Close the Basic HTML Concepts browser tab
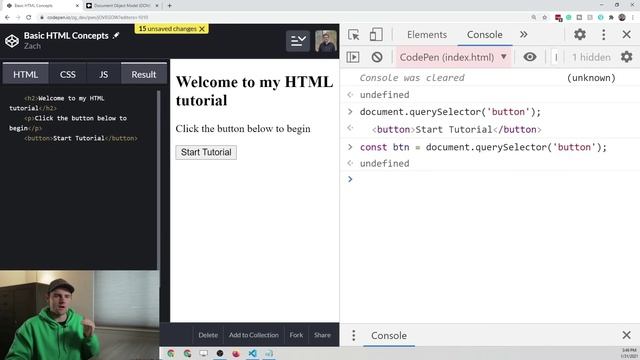 click(77, 6)
